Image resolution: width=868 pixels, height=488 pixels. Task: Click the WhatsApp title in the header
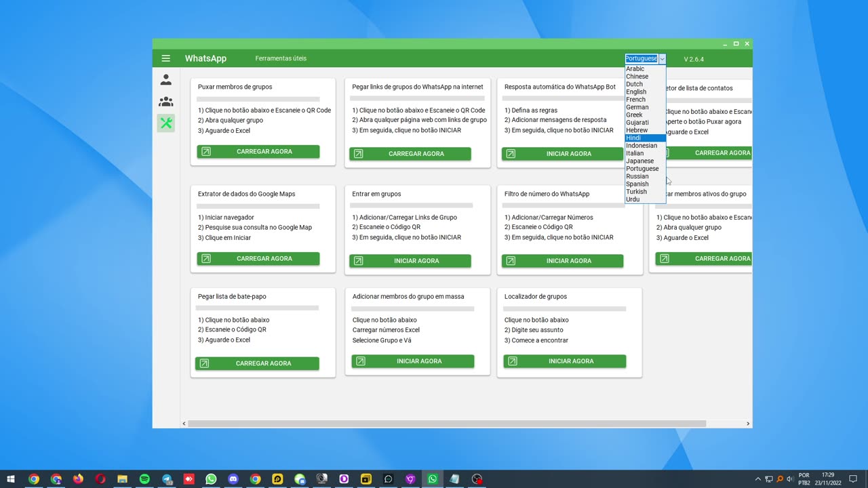pos(205,58)
